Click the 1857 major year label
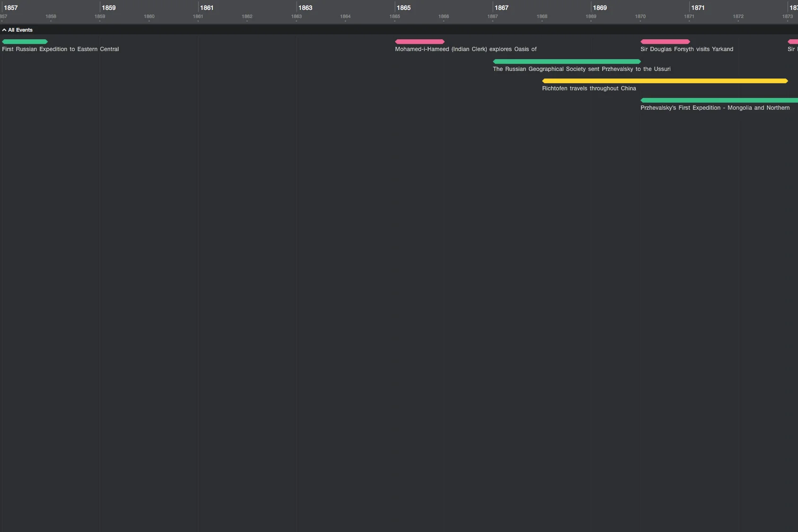798x532 pixels. (x=11, y=8)
